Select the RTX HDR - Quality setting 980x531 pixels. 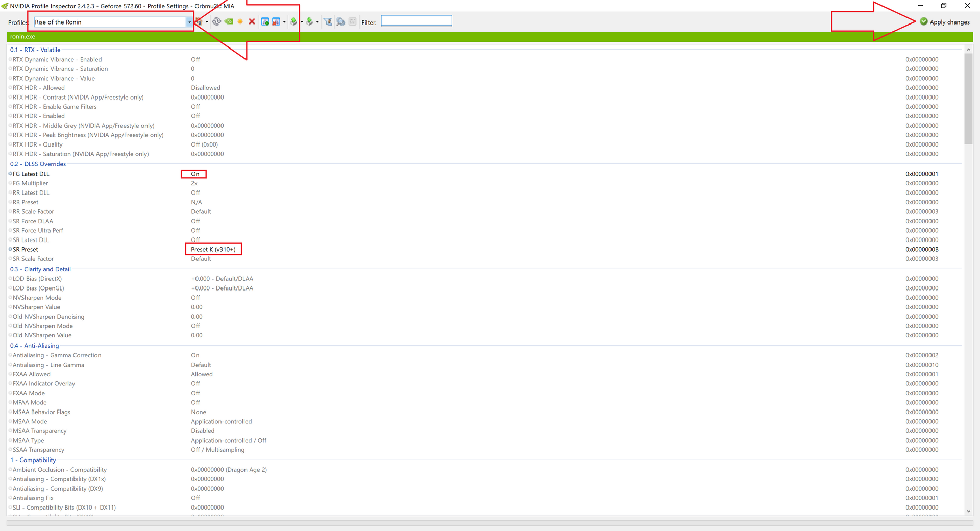[485, 144]
